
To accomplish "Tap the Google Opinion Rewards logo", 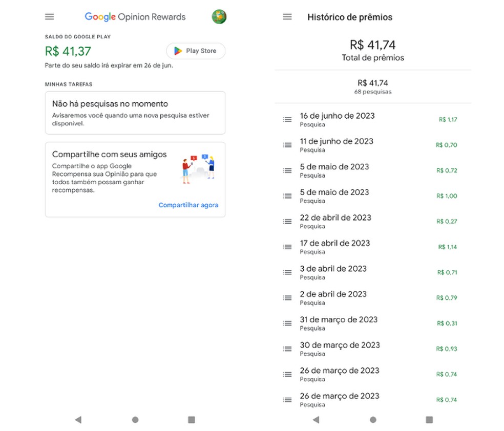I will [135, 16].
